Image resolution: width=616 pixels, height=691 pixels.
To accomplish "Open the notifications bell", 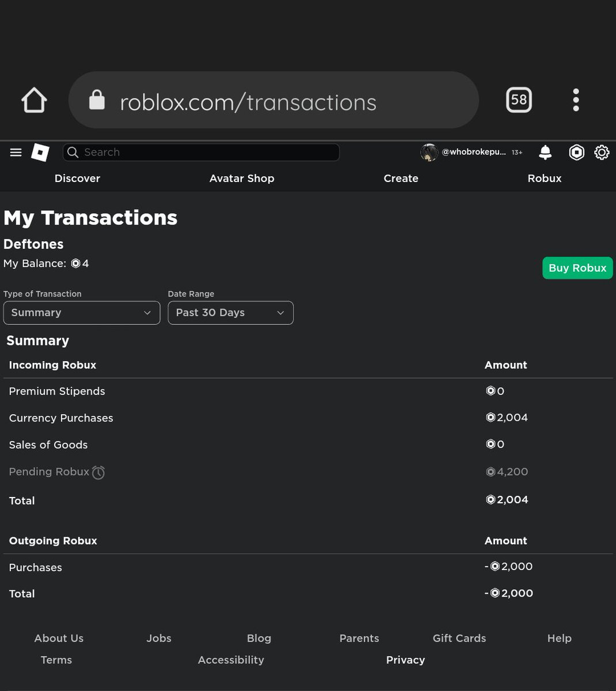I will [x=545, y=152].
